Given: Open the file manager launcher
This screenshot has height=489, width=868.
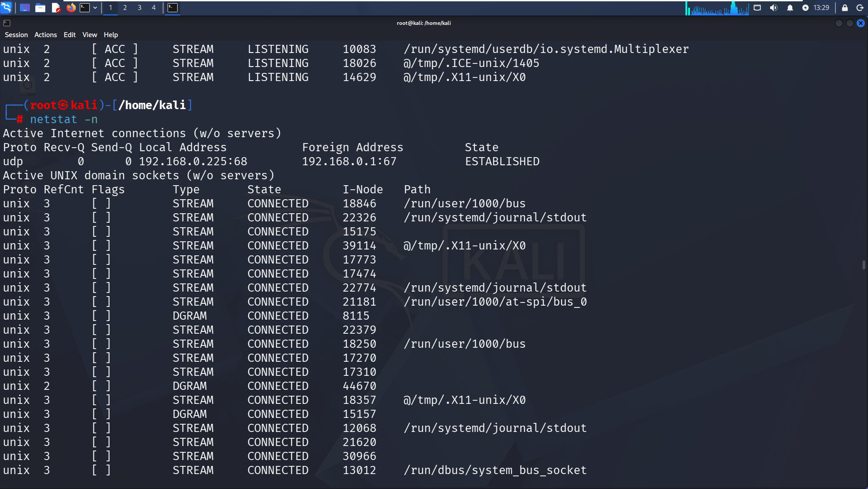Looking at the screenshot, I should tap(40, 8).
